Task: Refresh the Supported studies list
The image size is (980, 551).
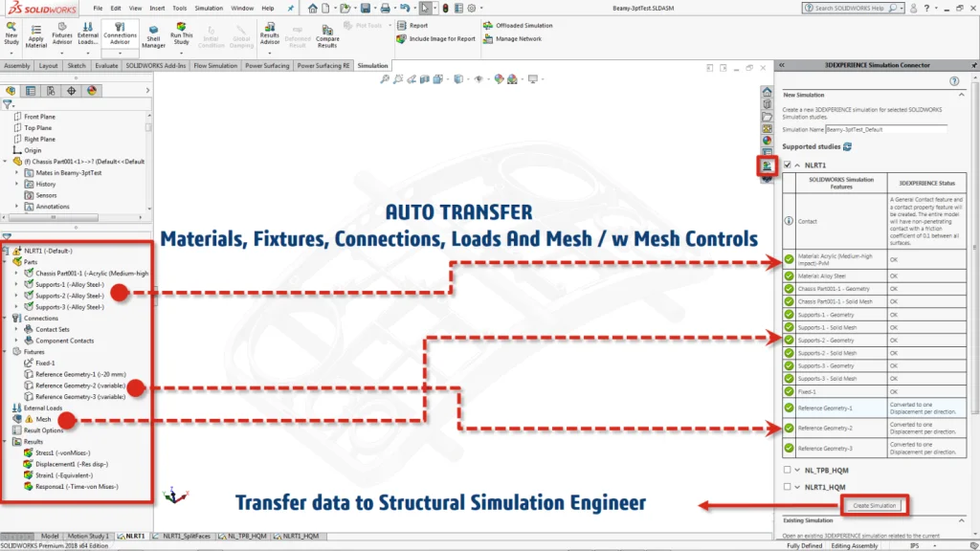Action: point(848,146)
